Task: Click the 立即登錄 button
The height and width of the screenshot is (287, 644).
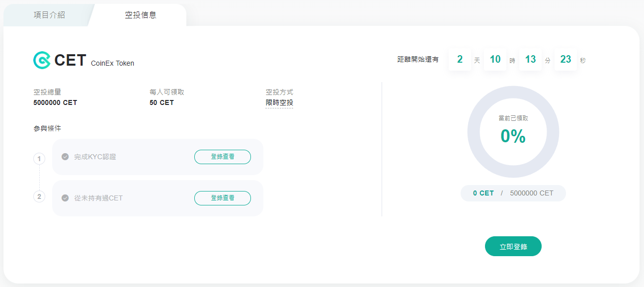Action: [x=513, y=246]
